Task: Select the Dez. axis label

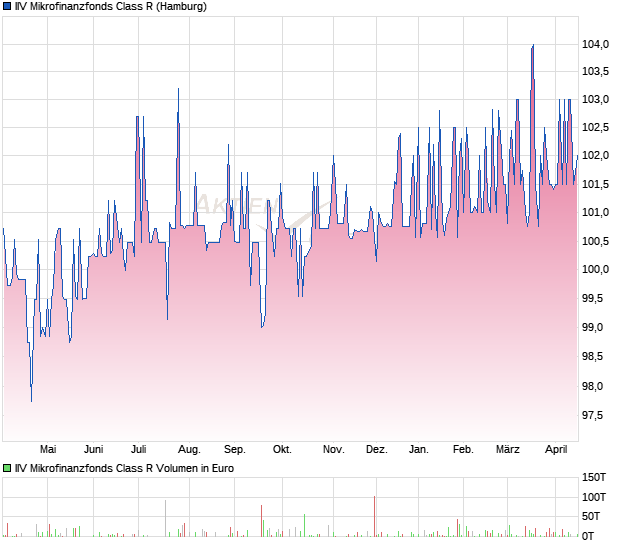Action: pos(376,450)
